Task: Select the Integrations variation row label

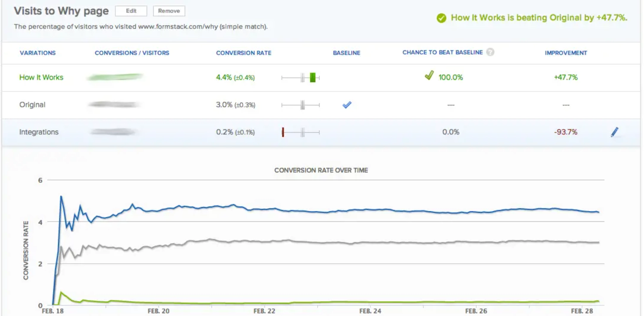Action: [39, 132]
